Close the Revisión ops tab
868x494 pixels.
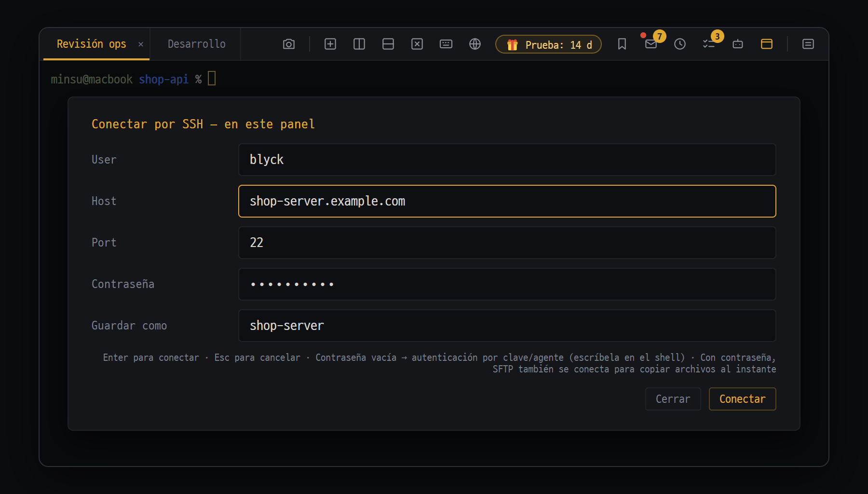(x=141, y=44)
